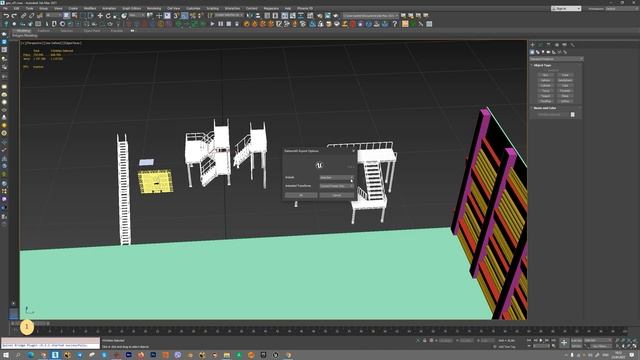Collapse the Object Type rollout
Screen dimensions: 640x360
pyautogui.click(x=542, y=65)
